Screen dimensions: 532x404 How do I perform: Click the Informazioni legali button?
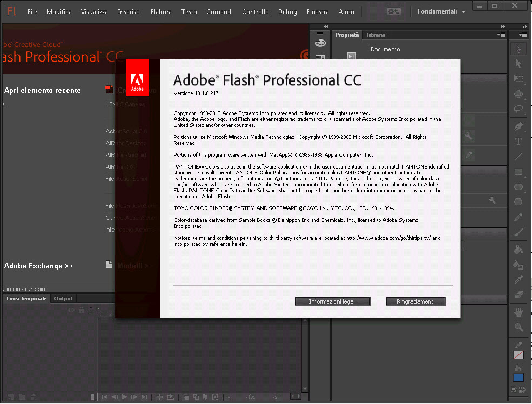[x=333, y=301]
